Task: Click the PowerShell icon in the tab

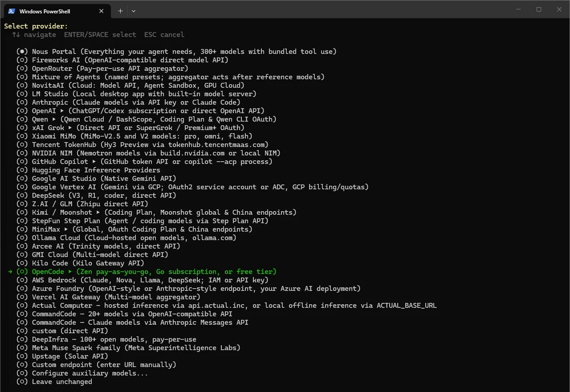Action: 12,11
